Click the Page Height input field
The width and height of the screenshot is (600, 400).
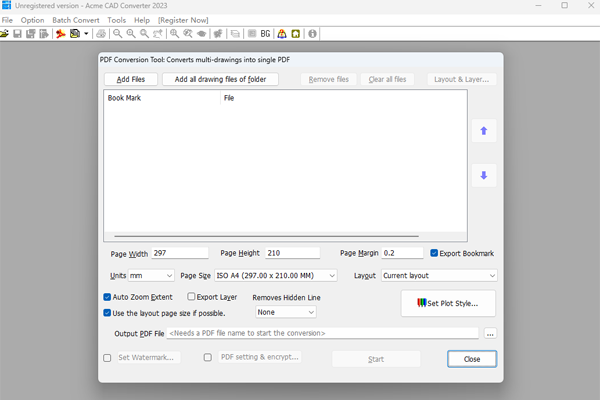point(292,253)
